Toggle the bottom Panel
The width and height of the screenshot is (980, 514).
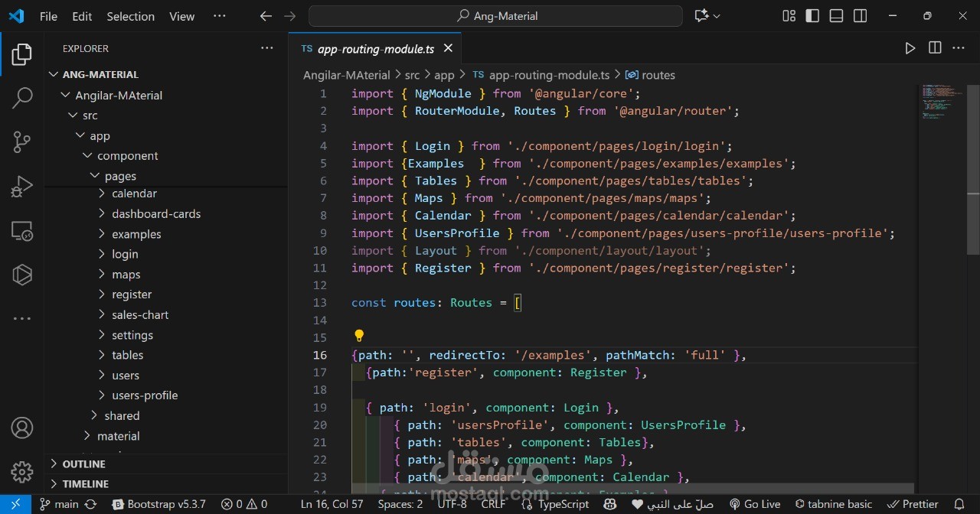coord(836,16)
